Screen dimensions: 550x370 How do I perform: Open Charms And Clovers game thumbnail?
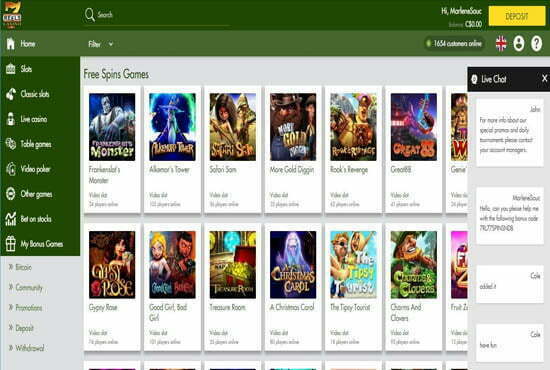point(414,265)
